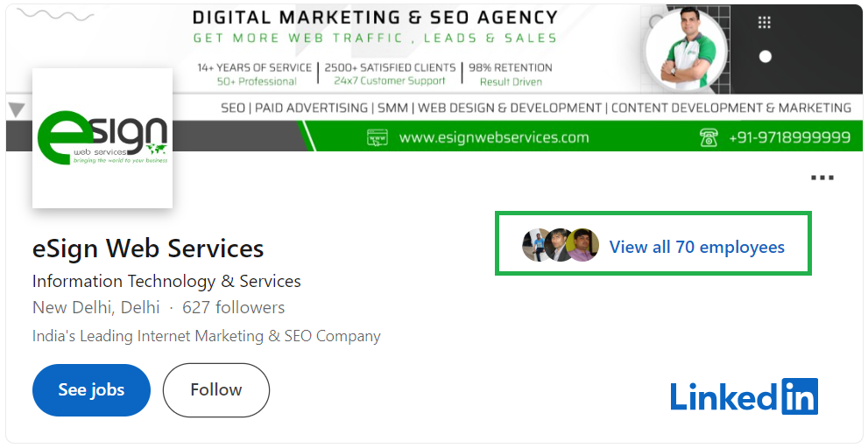Click Information Technology & Services industry text
The width and height of the screenshot is (868, 448).
click(166, 281)
